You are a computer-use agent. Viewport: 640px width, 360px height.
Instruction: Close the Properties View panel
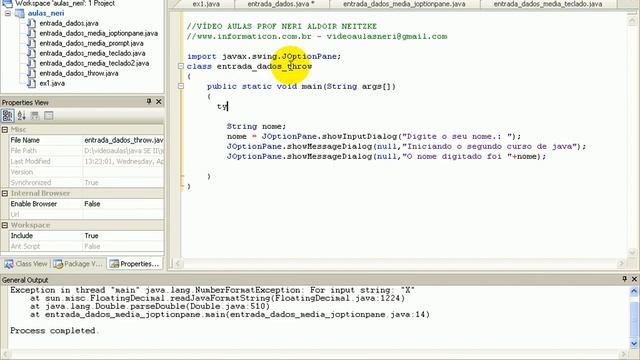pyautogui.click(x=159, y=101)
